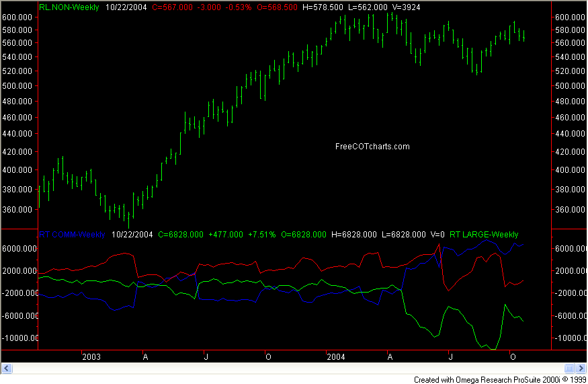Click the horizontal scrollbar thumb
The height and width of the screenshot is (384, 588).
[x=569, y=368]
